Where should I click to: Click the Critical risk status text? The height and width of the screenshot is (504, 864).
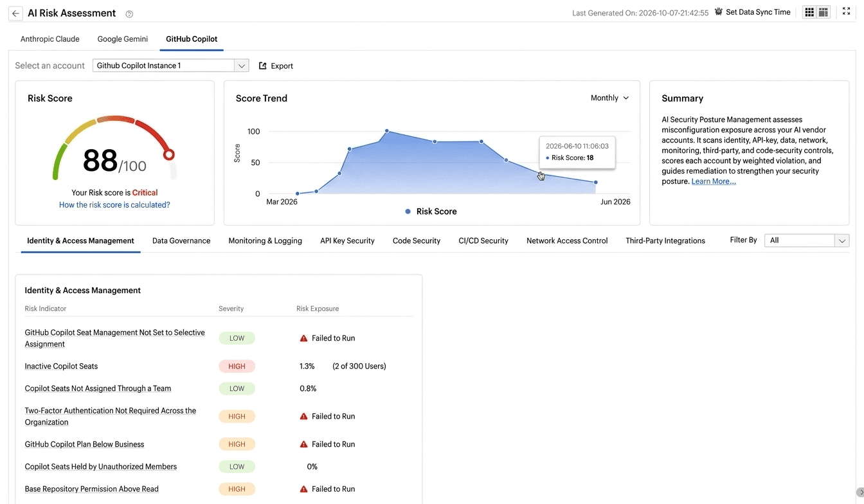coord(145,193)
